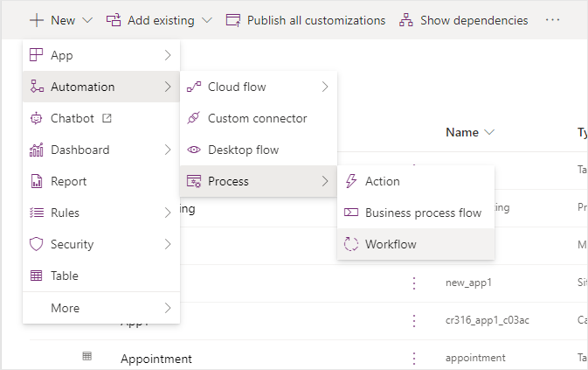Open more options for Appointment row
This screenshot has height=370, width=588.
click(413, 358)
